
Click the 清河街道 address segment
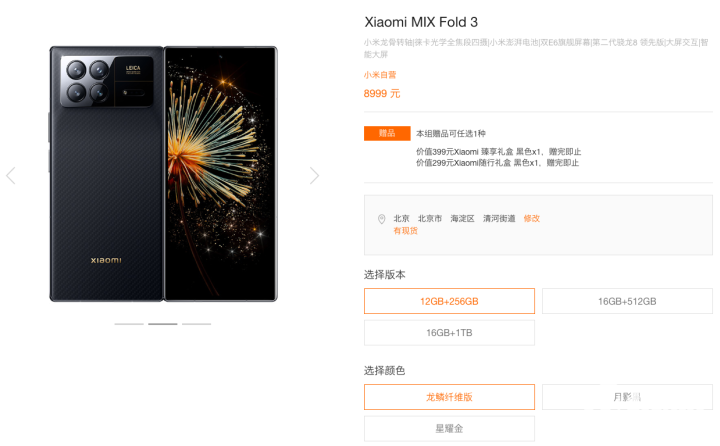pos(499,219)
